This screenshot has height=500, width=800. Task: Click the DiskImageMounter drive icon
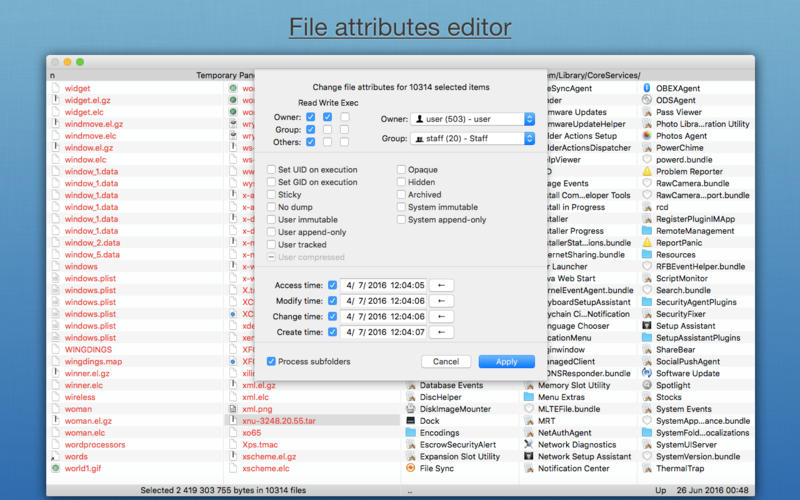tap(411, 409)
